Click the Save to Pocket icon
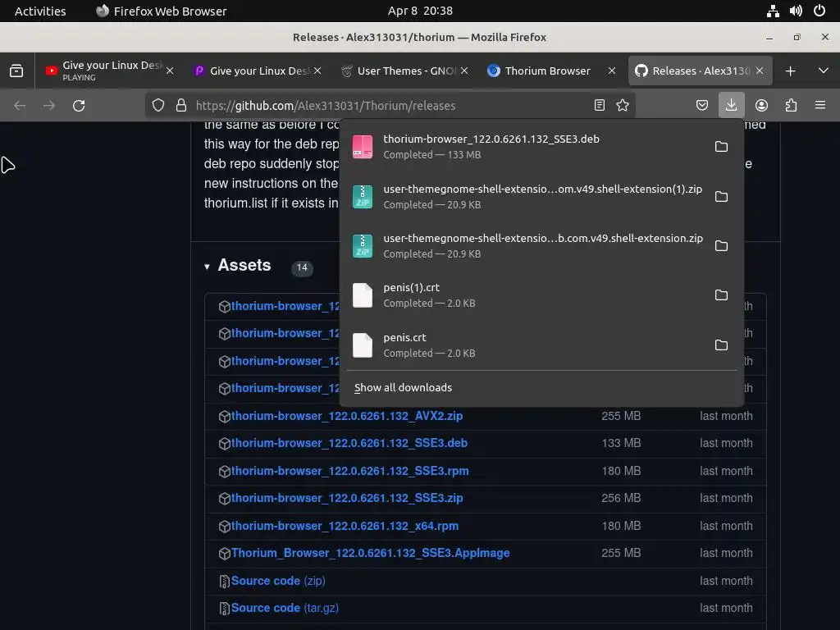The image size is (840, 630). (702, 105)
